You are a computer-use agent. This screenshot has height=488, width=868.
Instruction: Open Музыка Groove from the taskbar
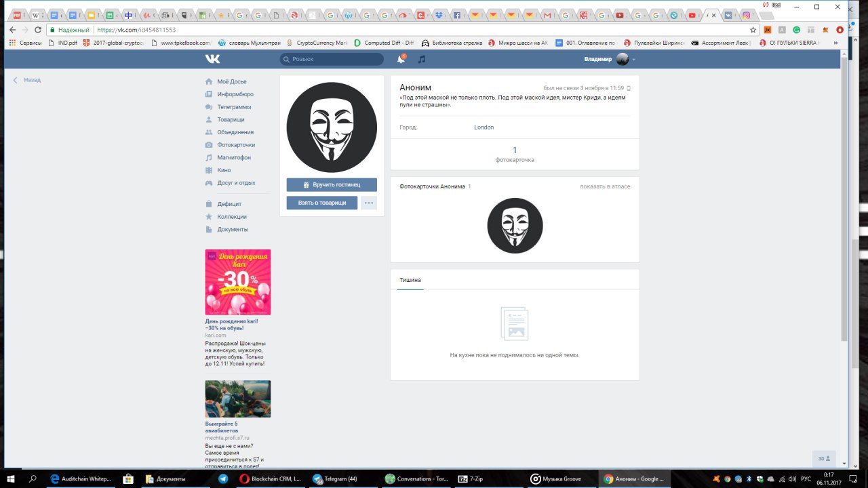(563, 479)
